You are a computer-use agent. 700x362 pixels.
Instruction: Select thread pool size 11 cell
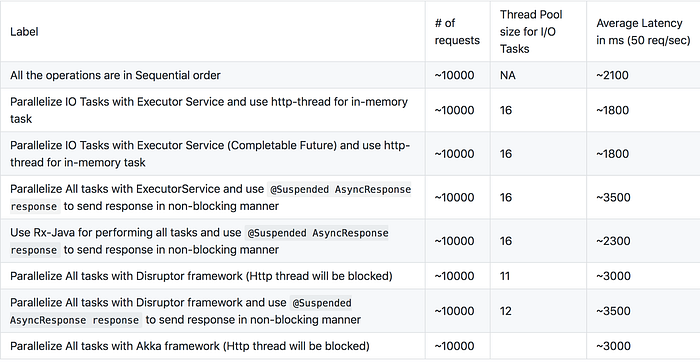coord(505,276)
